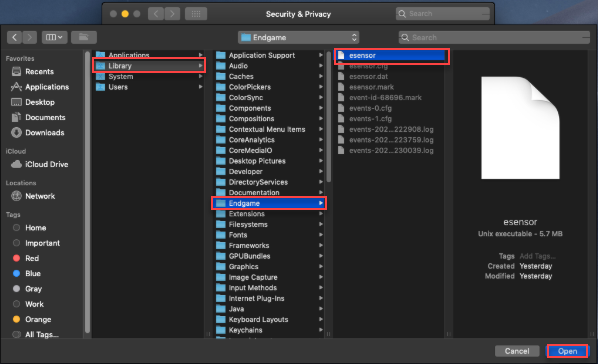Open the ColorSync folder
Image resolution: width=598 pixels, height=364 pixels.
click(x=269, y=98)
